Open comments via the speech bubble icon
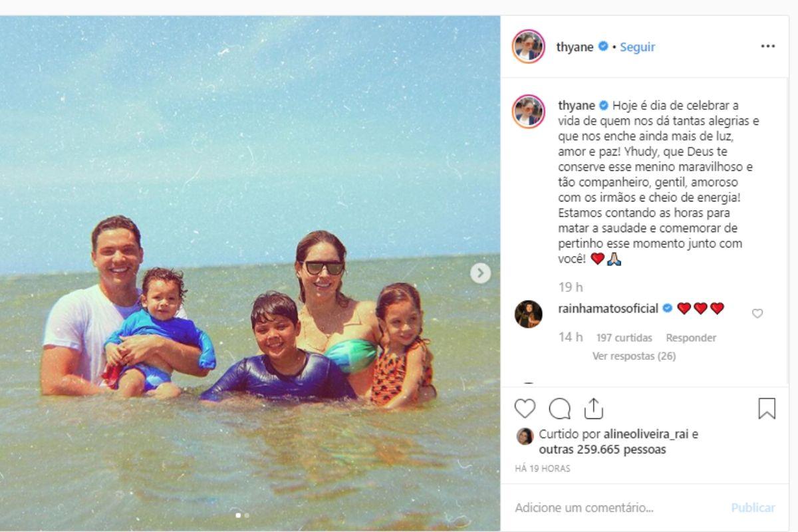Image resolution: width=798 pixels, height=532 pixels. click(559, 408)
